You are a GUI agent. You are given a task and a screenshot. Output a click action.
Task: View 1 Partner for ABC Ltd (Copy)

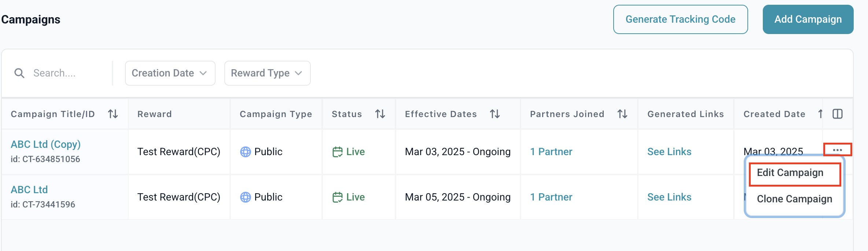click(551, 152)
